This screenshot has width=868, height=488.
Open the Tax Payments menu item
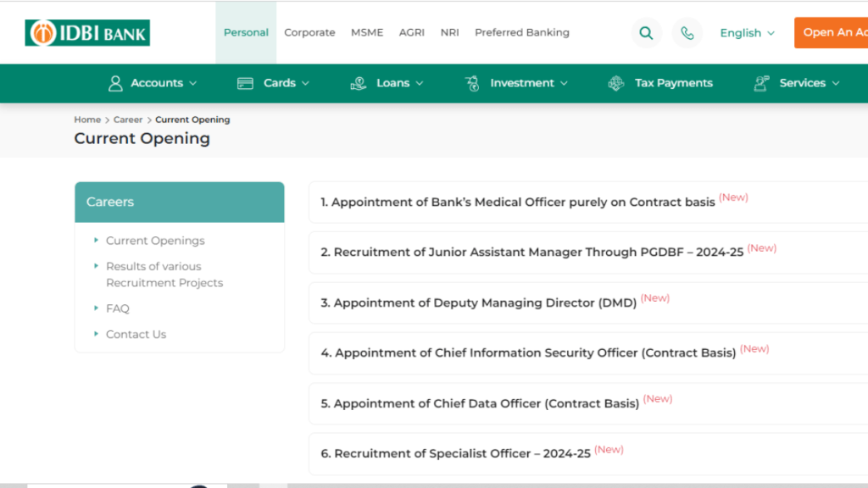tap(673, 83)
